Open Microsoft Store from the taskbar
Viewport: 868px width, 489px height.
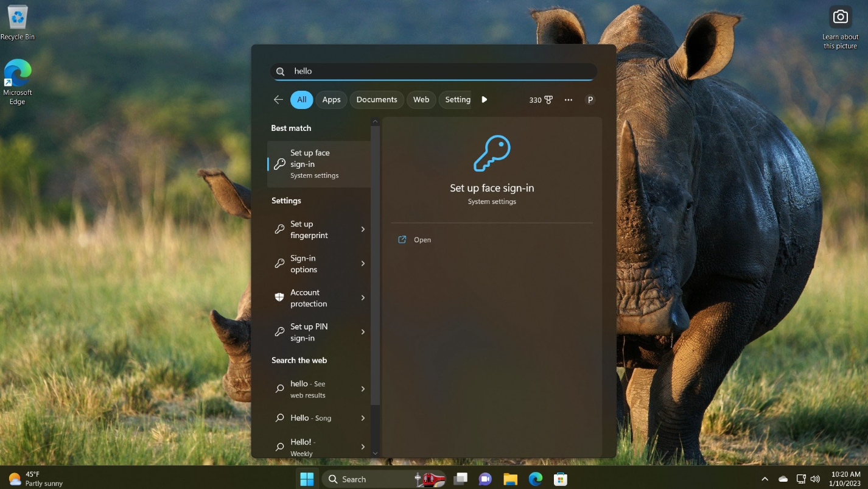click(560, 479)
